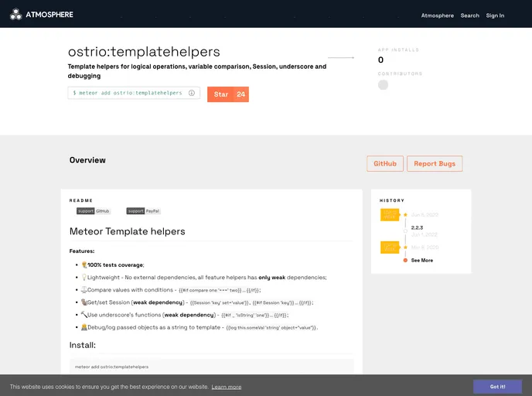The width and height of the screenshot is (532, 396).
Task: Click the hammer emoji beside Use underscore's functions
Action: tap(84, 315)
